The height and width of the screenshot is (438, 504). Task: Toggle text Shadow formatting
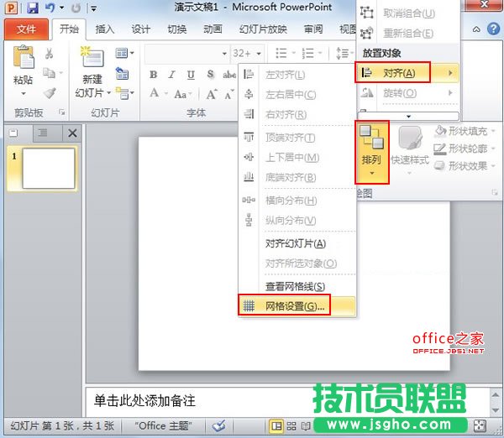[x=210, y=75]
